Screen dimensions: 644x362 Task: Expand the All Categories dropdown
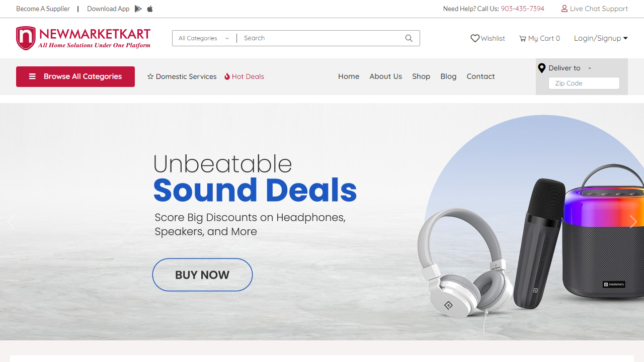204,38
